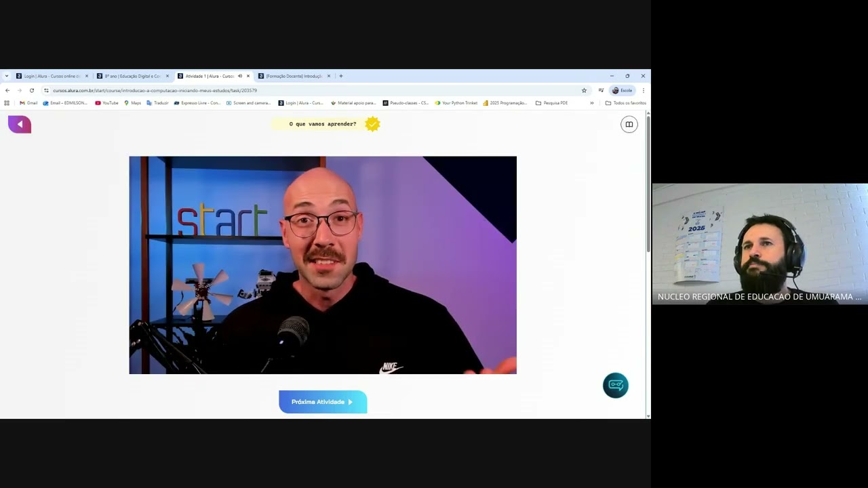Open the chat assistant floating button

pyautogui.click(x=616, y=385)
